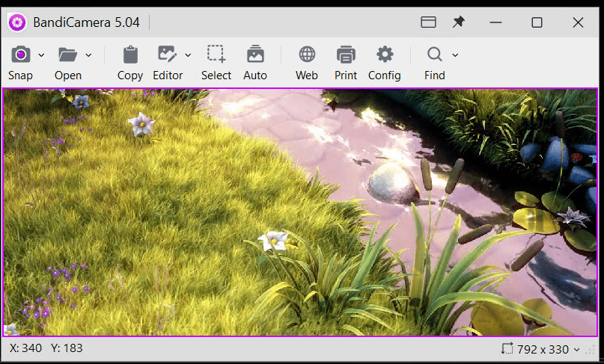Click the BandiCamera logo icon
The image size is (604, 364).
pos(17,22)
